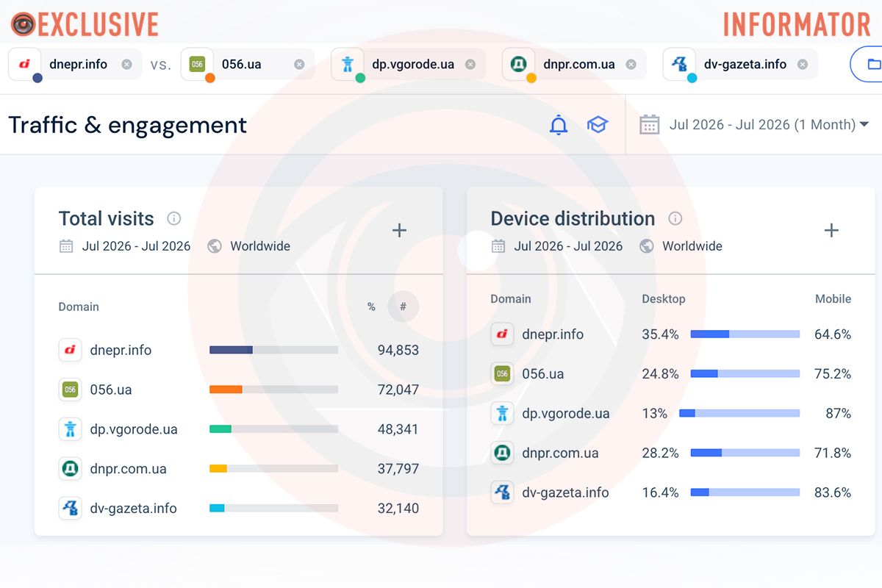Click the Desktop column header
The image size is (882, 588).
[664, 299]
